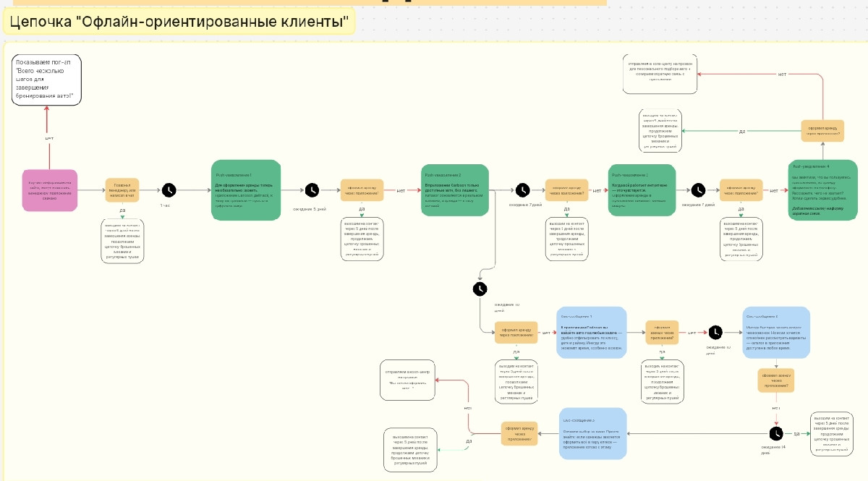This screenshot has width=868, height=481.
Task: Click the green Push-уведомление 4 block
Action: tap(824, 190)
